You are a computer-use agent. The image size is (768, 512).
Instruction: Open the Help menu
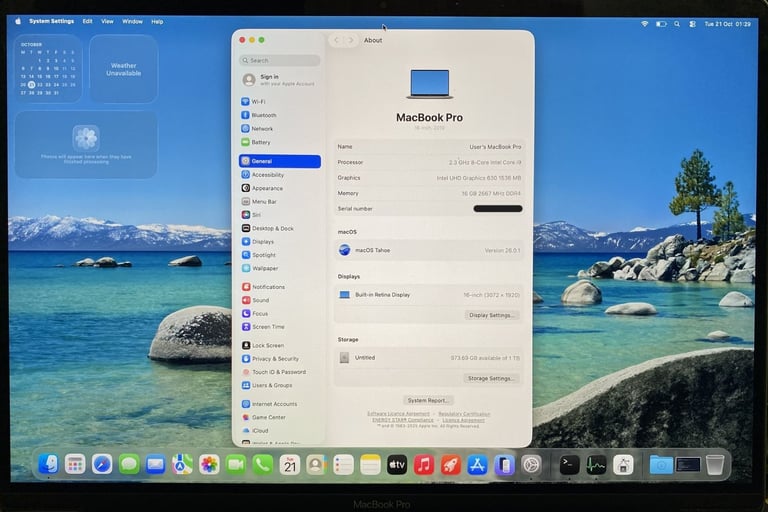157,22
